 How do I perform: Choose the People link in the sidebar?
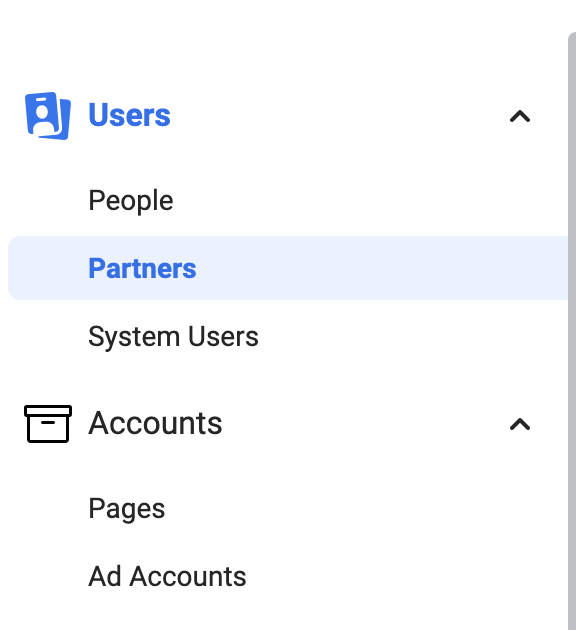pyautogui.click(x=131, y=200)
